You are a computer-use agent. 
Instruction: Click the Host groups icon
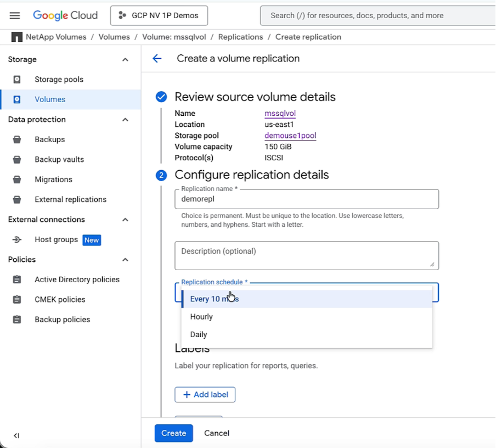(17, 240)
